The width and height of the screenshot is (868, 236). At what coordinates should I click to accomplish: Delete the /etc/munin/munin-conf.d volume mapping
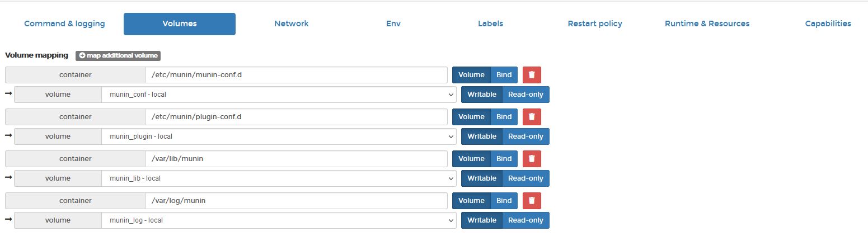[x=532, y=75]
